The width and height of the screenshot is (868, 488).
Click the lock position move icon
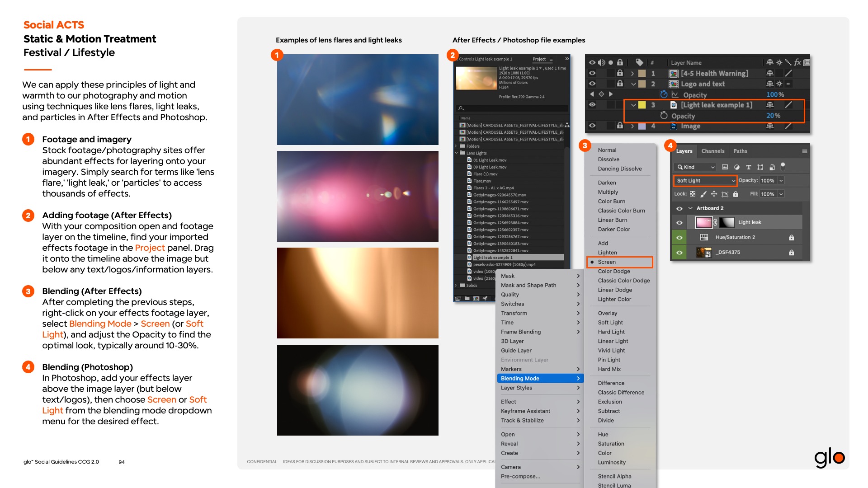point(714,194)
